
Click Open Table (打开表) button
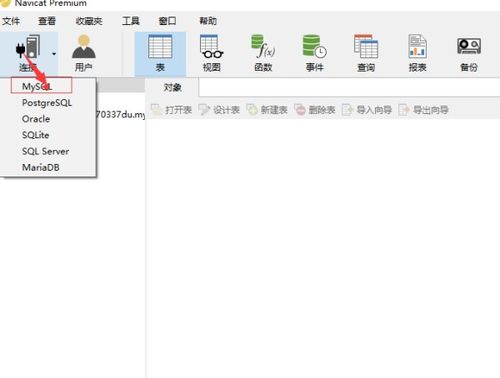click(171, 110)
